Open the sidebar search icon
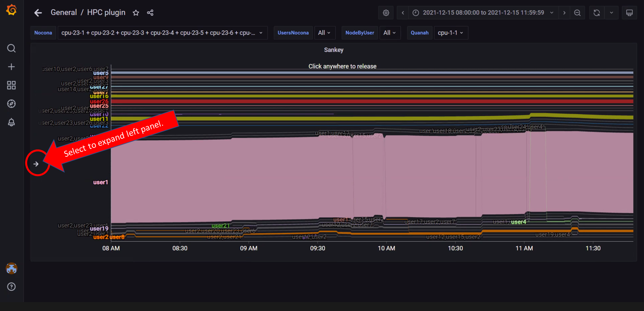The width and height of the screenshot is (644, 311). click(x=11, y=48)
